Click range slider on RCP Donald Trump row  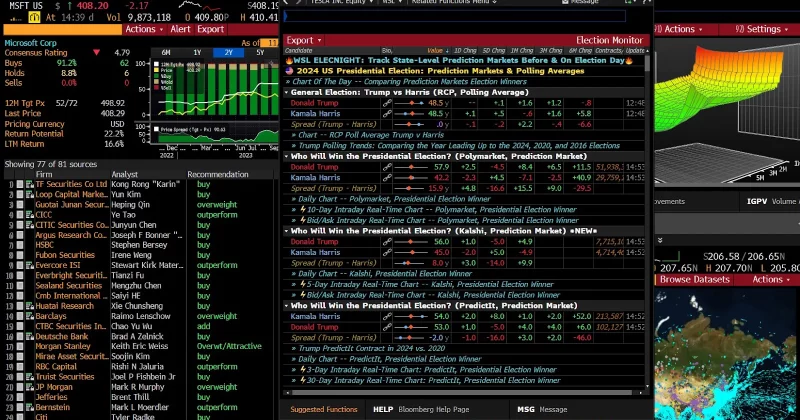409,103
